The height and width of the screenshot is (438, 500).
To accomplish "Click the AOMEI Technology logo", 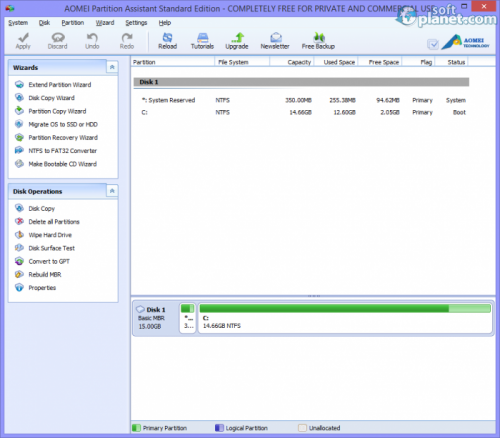I will (x=465, y=42).
